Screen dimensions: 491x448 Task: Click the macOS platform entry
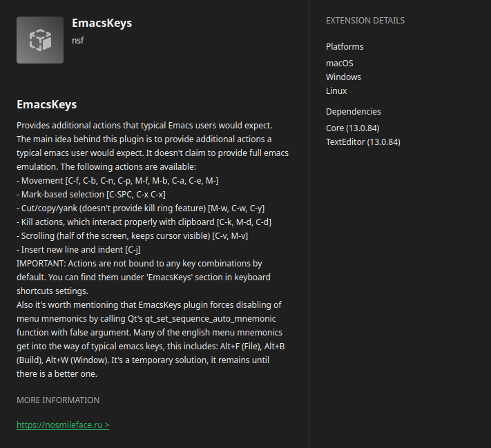340,64
